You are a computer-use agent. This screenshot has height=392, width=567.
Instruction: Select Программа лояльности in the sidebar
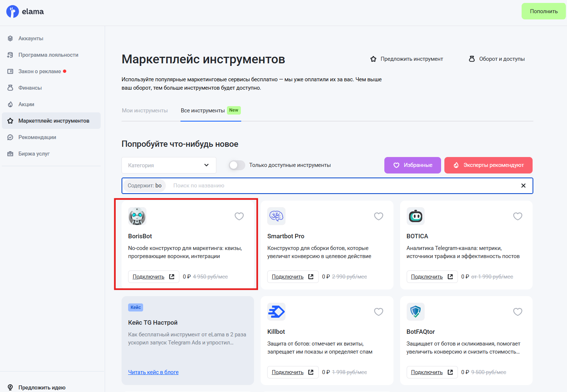[48, 55]
